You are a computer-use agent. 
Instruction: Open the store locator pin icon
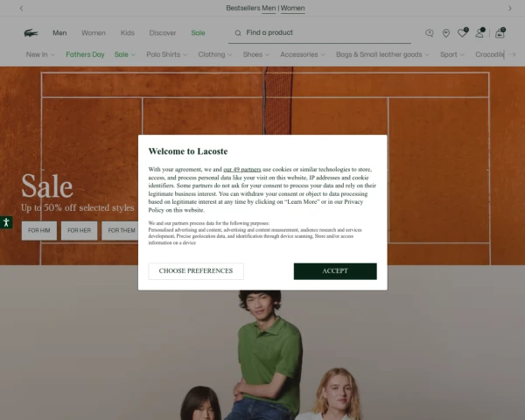[446, 33]
